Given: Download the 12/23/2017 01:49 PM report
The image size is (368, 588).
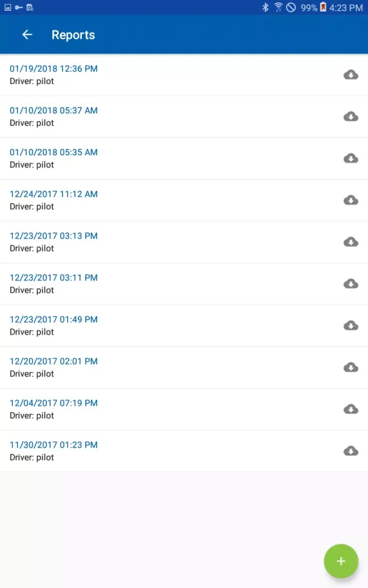Looking at the screenshot, I should (x=351, y=325).
